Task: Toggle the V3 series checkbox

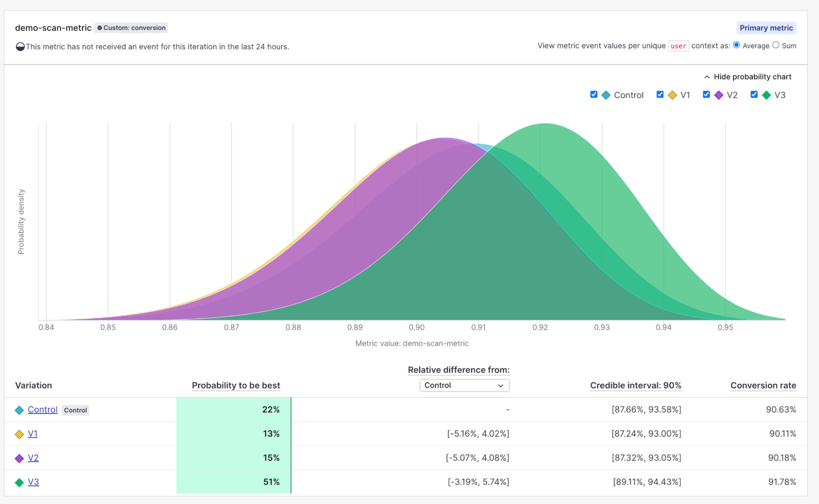Action: click(x=754, y=95)
